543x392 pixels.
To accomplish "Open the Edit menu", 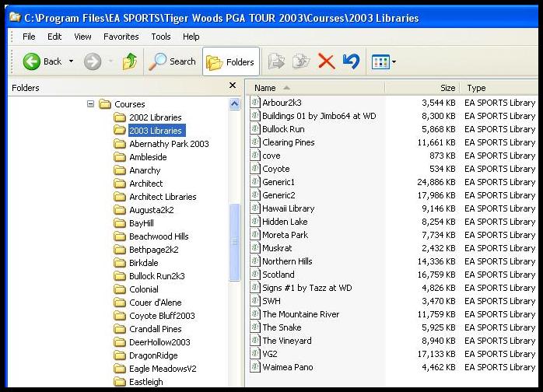I will 54,37.
